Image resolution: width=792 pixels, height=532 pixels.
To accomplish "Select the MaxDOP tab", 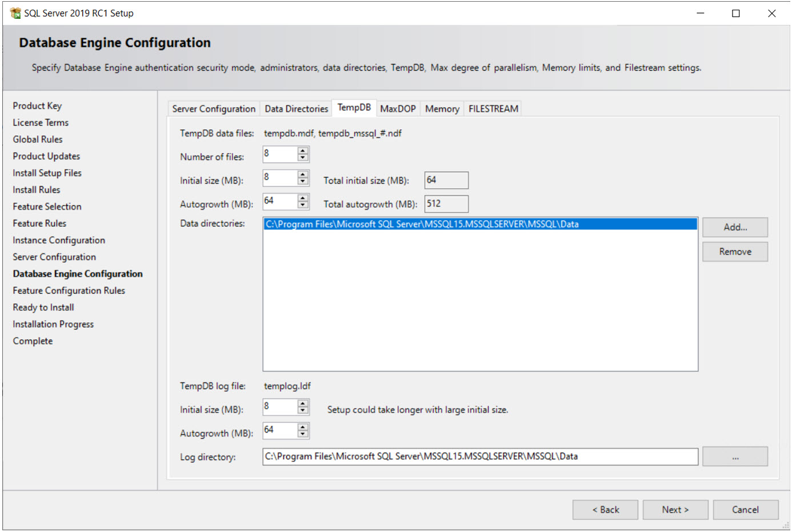I will coord(398,109).
